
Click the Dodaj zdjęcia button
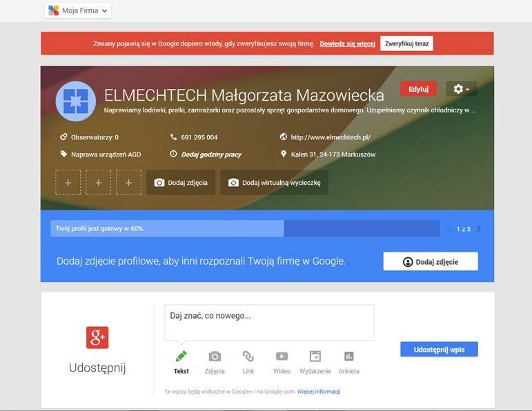click(181, 183)
